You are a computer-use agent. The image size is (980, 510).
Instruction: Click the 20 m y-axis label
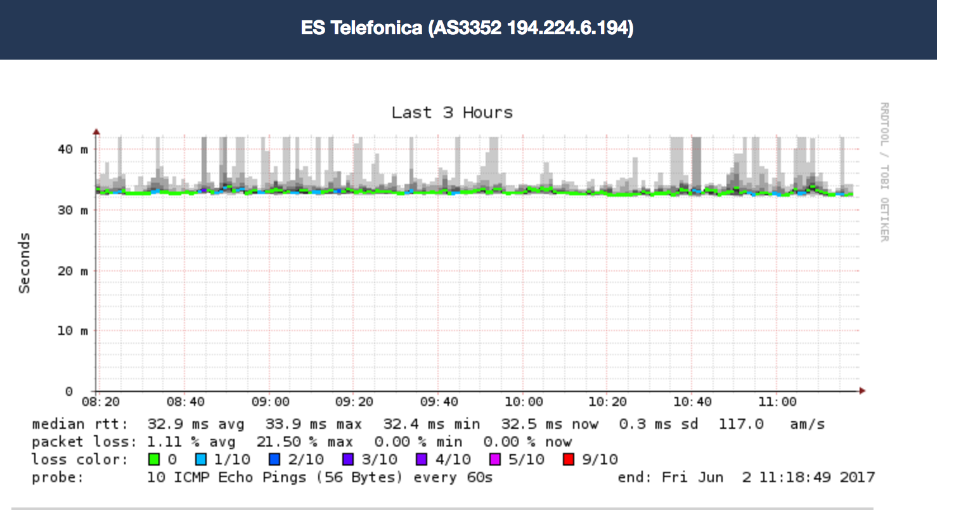pos(73,271)
